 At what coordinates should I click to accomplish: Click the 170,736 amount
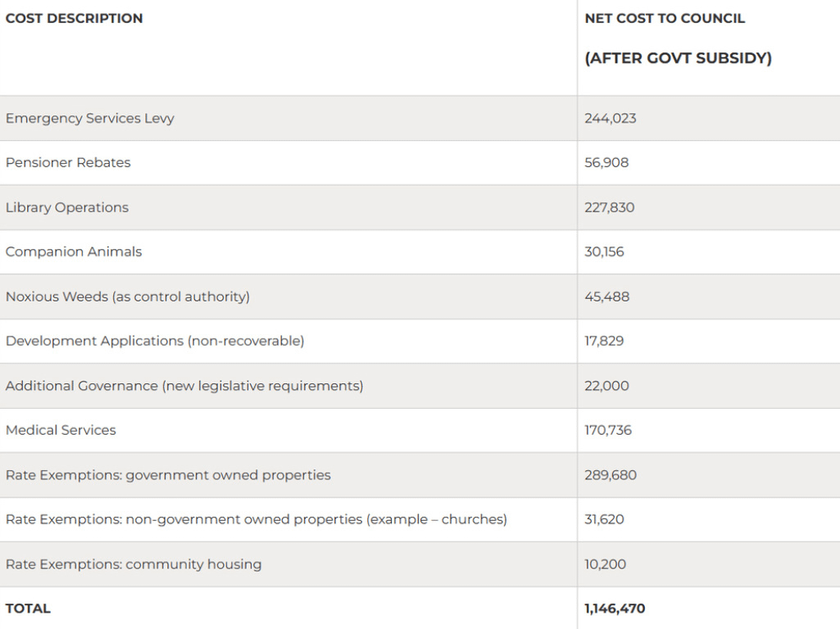(608, 431)
